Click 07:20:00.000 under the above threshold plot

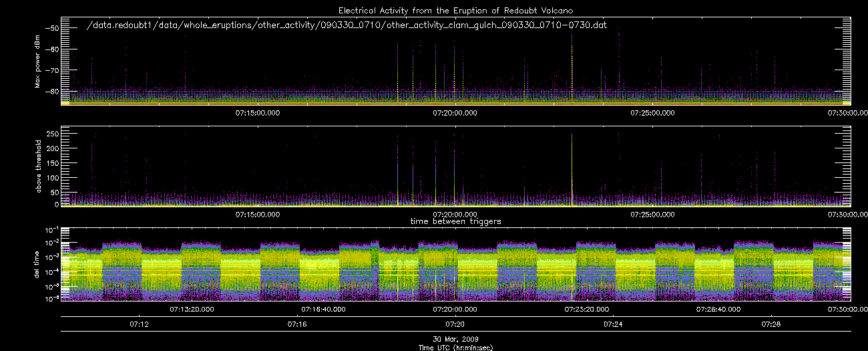click(455, 214)
